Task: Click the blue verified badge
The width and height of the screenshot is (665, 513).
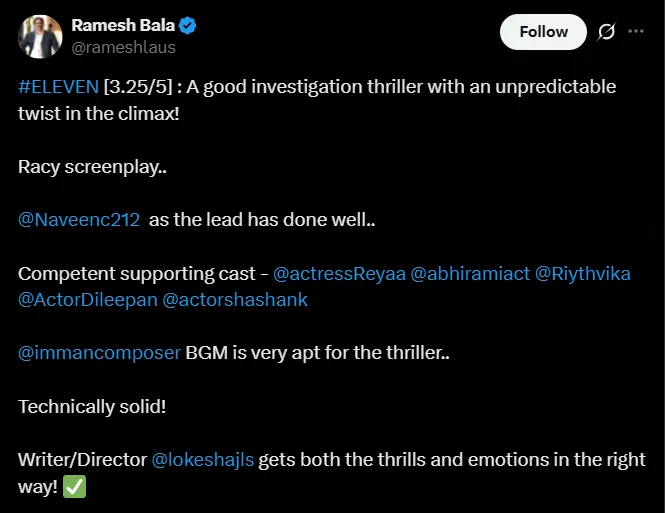Action: [x=187, y=26]
